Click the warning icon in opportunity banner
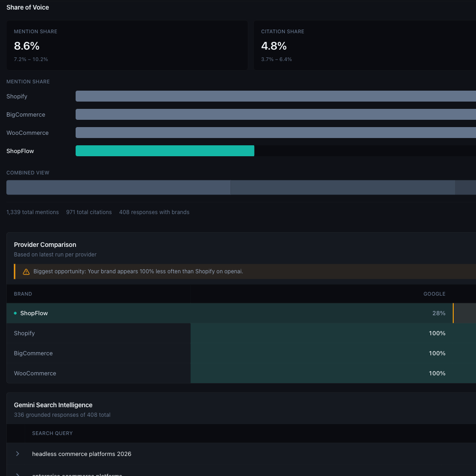The image size is (476, 476). (26, 271)
